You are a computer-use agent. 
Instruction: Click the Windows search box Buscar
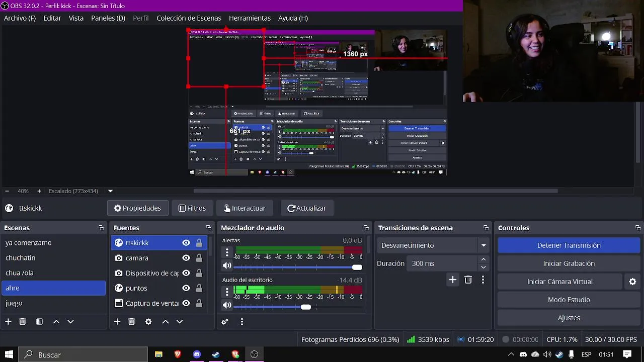(84, 354)
